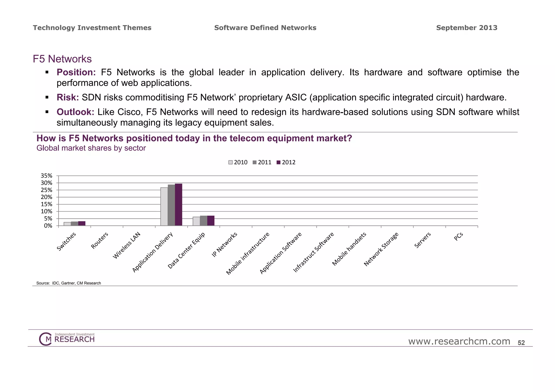The image size is (555, 392).
Task: Click the 'September 2013' date text
Action: coord(467,28)
